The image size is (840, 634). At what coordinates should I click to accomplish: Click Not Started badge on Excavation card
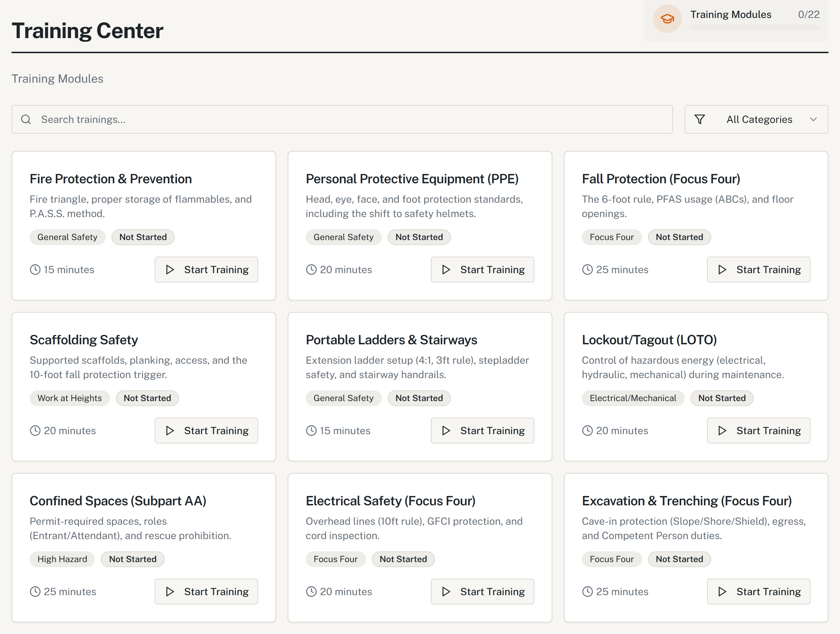pyautogui.click(x=679, y=559)
